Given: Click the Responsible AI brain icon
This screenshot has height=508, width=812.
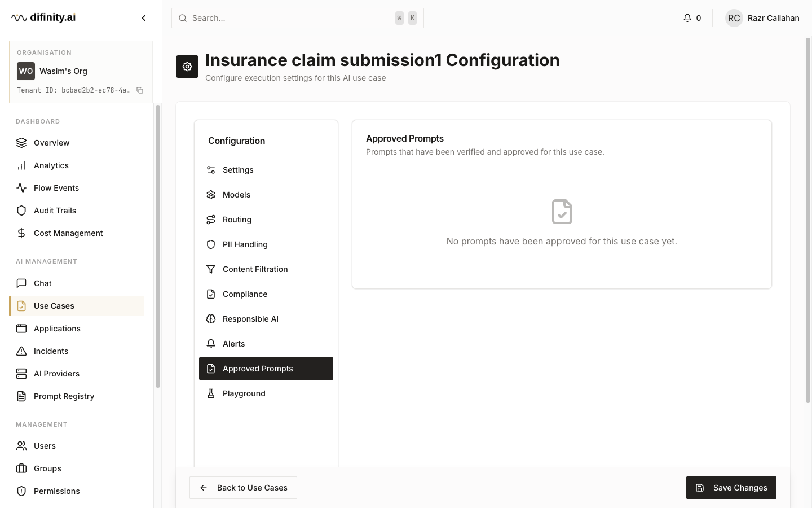Looking at the screenshot, I should 211,319.
